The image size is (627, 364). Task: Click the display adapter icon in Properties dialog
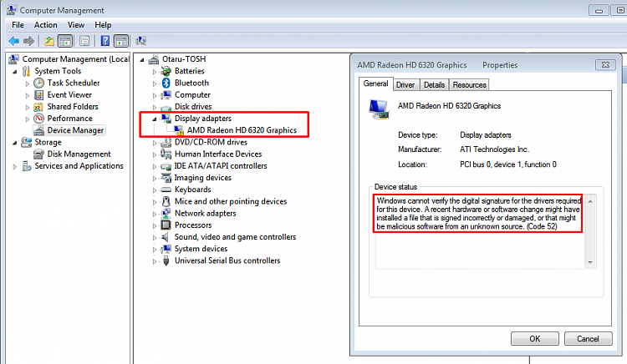click(378, 109)
